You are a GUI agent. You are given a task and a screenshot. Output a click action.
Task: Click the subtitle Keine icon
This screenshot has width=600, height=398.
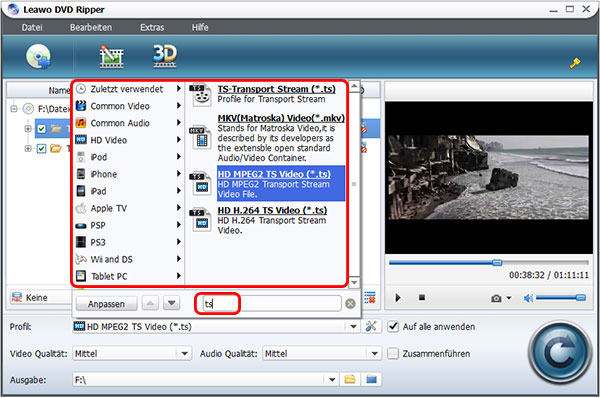pyautogui.click(x=17, y=297)
